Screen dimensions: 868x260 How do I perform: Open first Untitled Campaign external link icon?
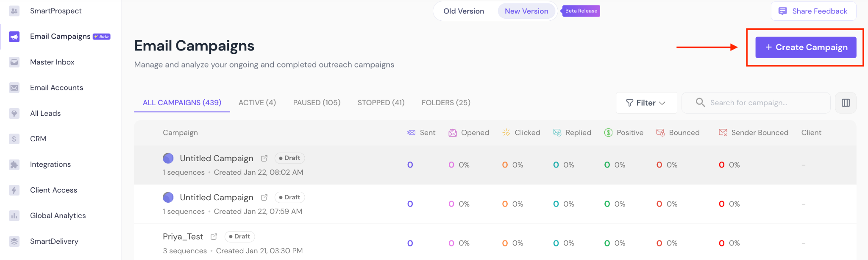click(x=264, y=158)
